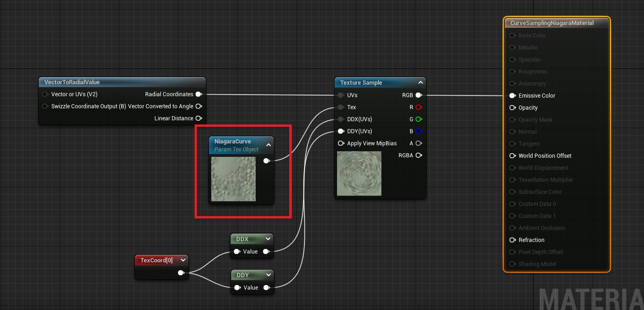Click the Emissive Color input pin
The image size is (644, 310).
[x=512, y=95]
